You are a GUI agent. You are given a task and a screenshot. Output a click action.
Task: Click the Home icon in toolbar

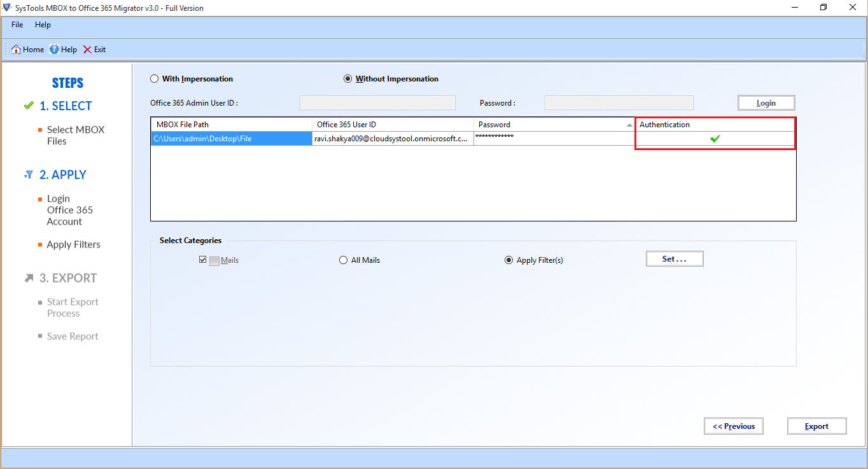pyautogui.click(x=16, y=49)
